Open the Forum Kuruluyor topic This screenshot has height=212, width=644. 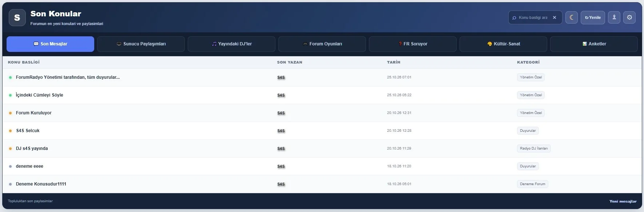[x=33, y=113]
